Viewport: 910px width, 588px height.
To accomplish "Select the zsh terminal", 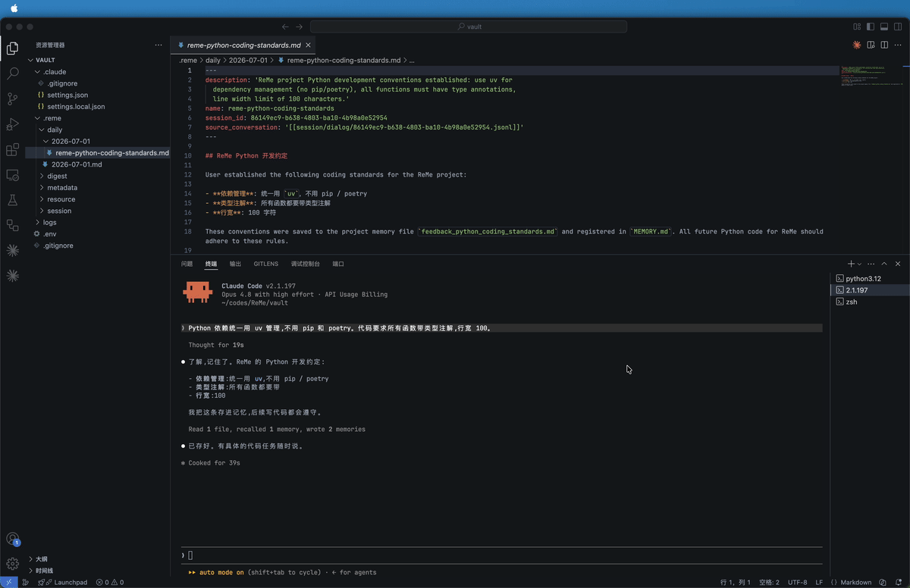I will coord(852,302).
